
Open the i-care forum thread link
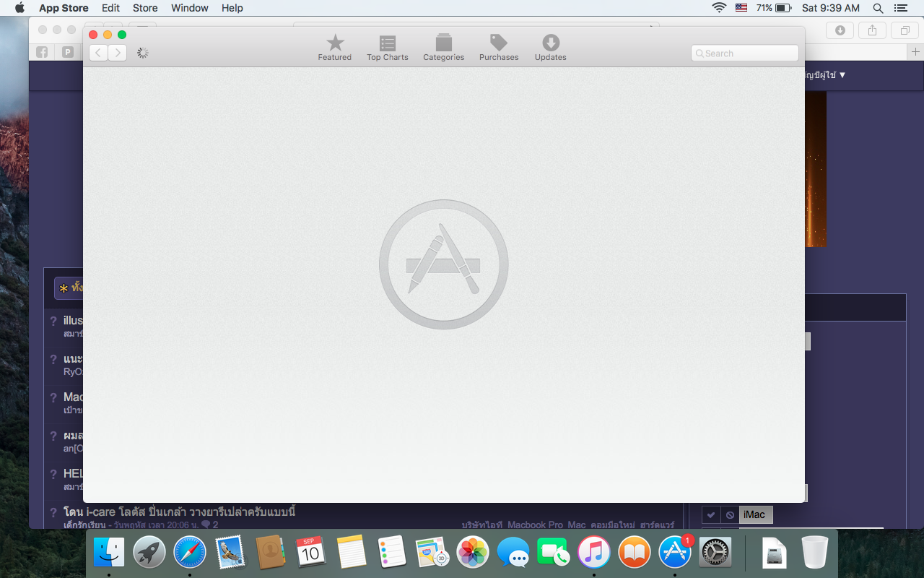[x=179, y=512]
